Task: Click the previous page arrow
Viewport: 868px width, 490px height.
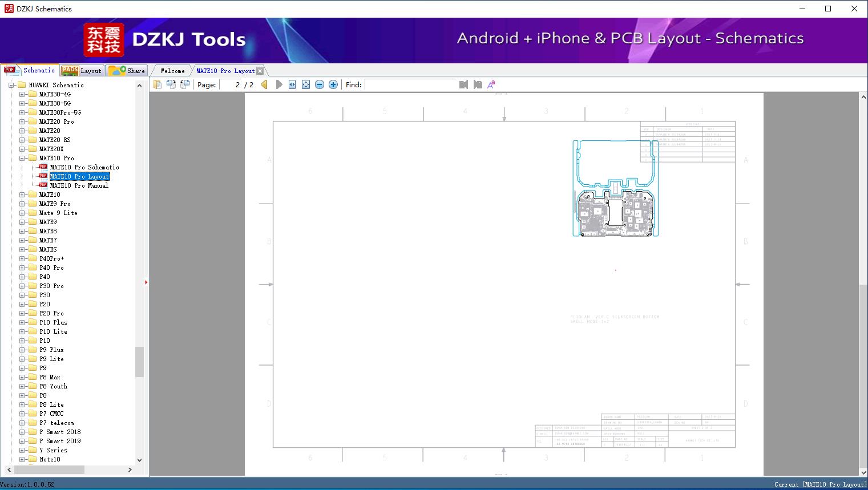Action: pyautogui.click(x=264, y=84)
